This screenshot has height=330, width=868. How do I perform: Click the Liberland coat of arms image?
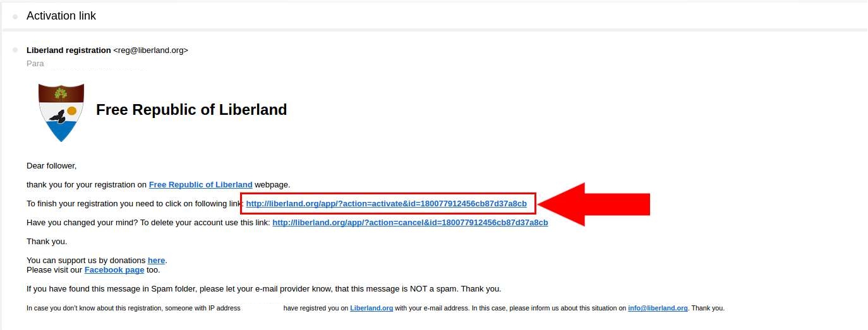pos(61,112)
